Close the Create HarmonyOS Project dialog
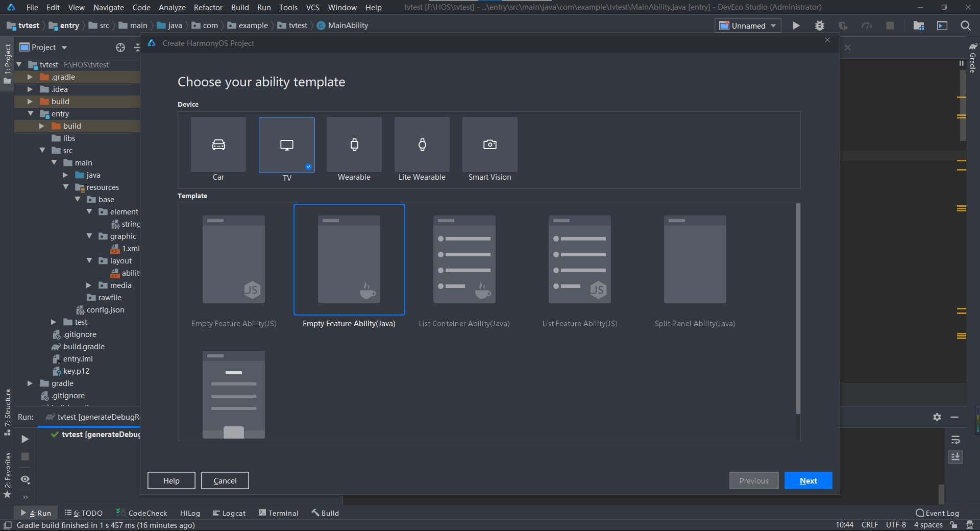Screen dimensions: 980x531 827,40
